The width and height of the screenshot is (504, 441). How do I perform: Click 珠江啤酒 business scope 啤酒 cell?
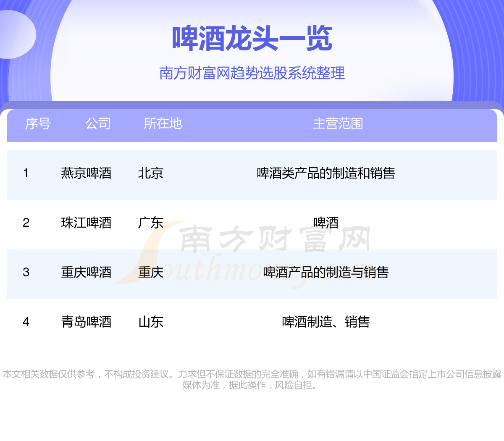click(x=326, y=223)
